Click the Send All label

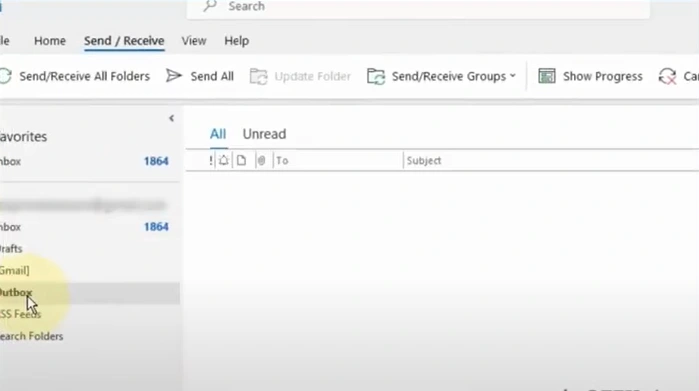pyautogui.click(x=212, y=76)
